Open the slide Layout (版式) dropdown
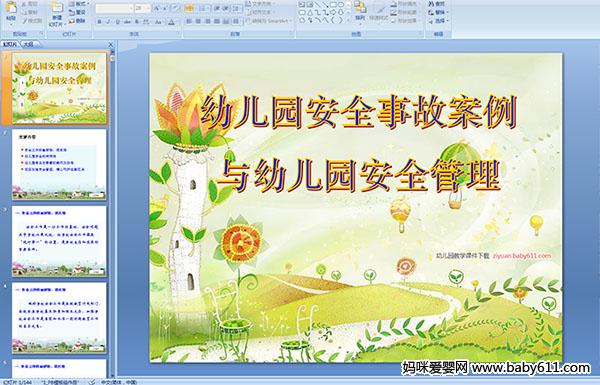This screenshot has width=600, height=385. click(x=80, y=3)
